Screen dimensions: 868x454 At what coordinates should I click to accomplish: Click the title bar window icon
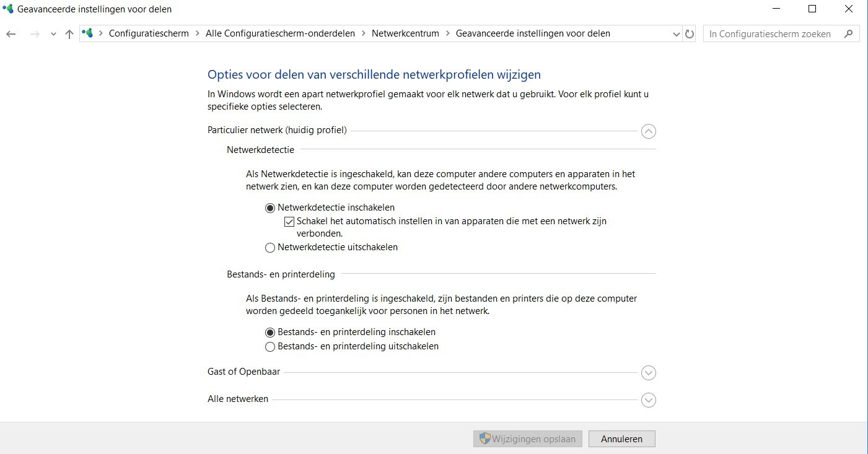pyautogui.click(x=8, y=9)
